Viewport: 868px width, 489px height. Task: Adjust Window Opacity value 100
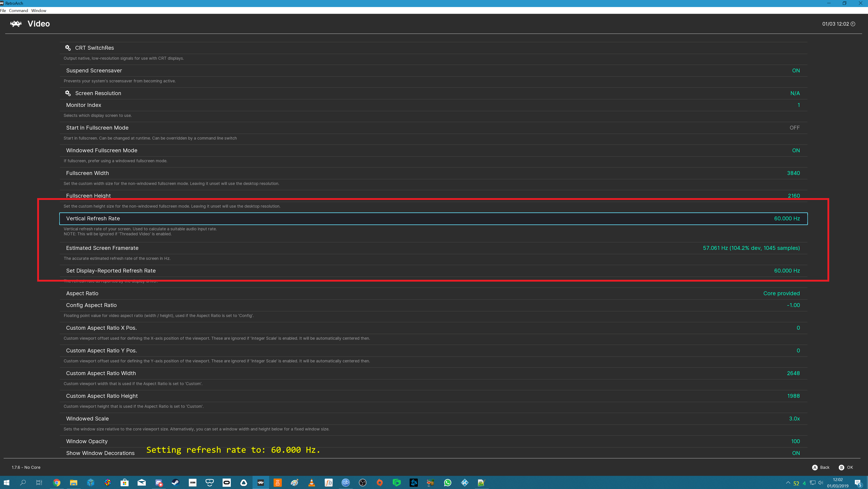795,441
